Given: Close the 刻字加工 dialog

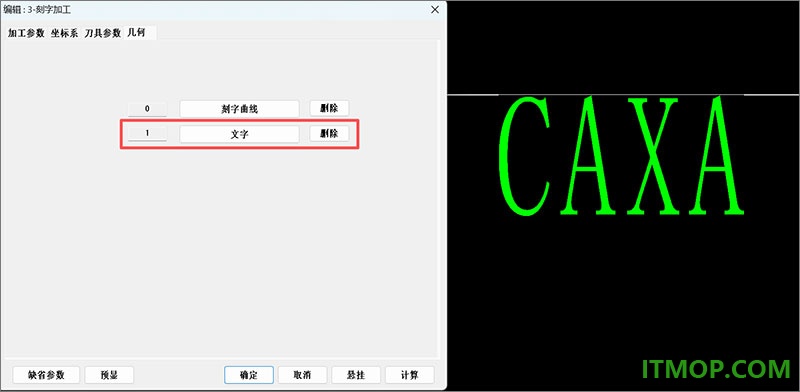Looking at the screenshot, I should (435, 10).
